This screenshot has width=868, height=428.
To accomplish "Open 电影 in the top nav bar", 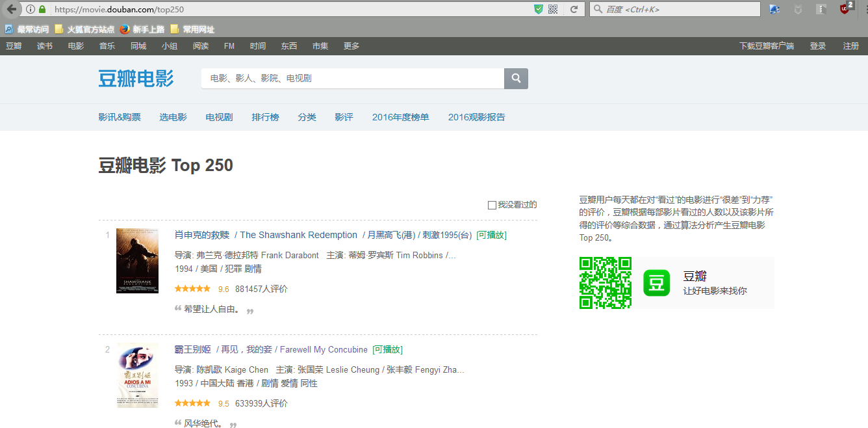I will tap(76, 46).
